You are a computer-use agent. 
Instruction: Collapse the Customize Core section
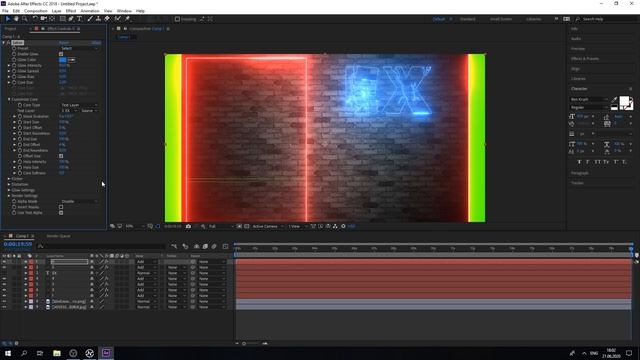tap(9, 99)
